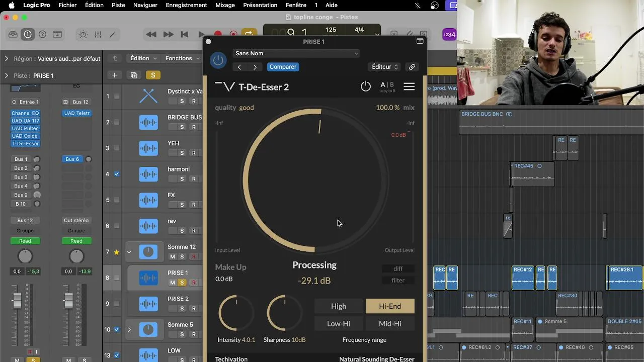Open the Fonctions menu in tracks area

[x=182, y=58]
